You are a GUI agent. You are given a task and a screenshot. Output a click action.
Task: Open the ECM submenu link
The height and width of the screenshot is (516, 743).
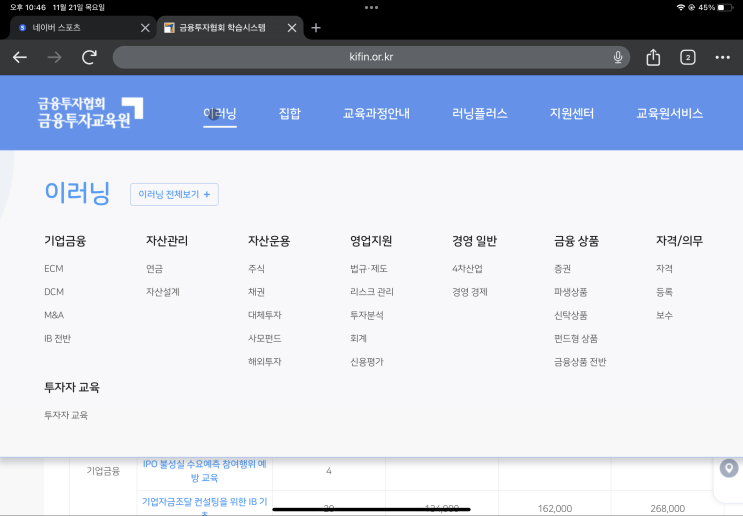pos(54,269)
